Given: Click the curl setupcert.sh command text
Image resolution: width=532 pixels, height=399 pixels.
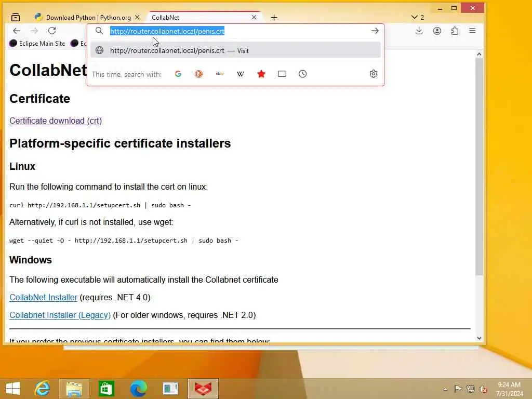Looking at the screenshot, I should (x=100, y=205).
